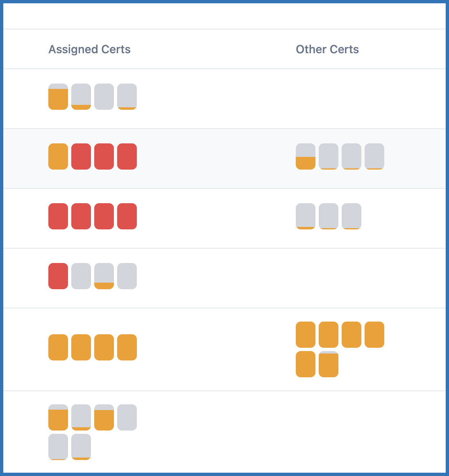Click the Other Certs column header
Image resolution: width=449 pixels, height=476 pixels.
coord(327,50)
